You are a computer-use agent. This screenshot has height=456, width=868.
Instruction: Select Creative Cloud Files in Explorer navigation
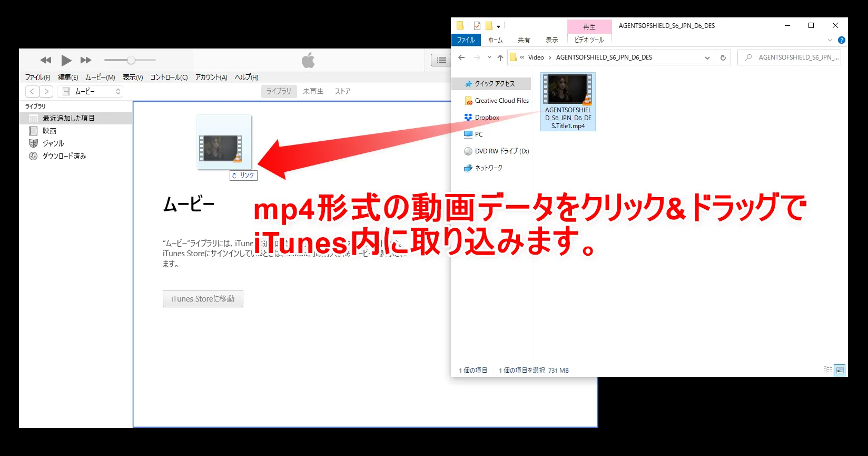[x=497, y=101]
